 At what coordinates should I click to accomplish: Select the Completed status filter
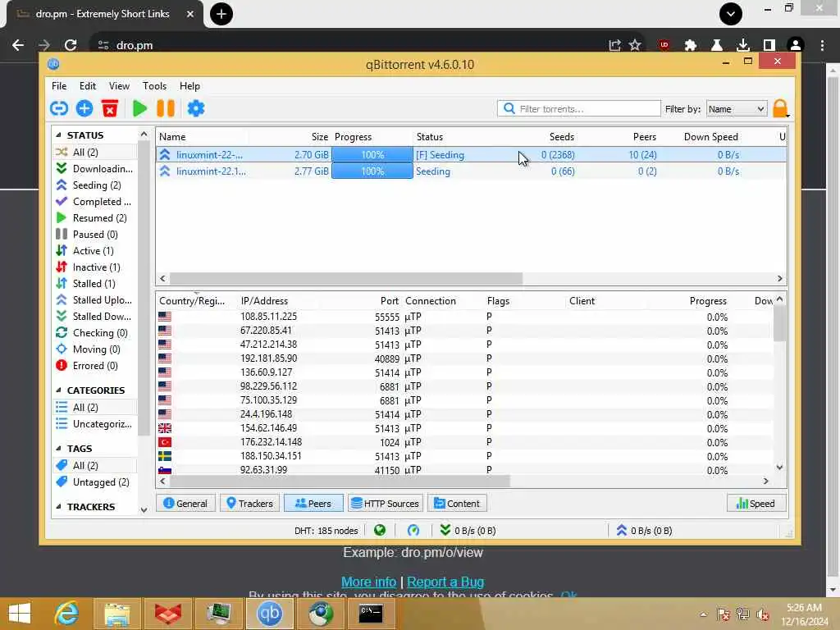tap(94, 202)
